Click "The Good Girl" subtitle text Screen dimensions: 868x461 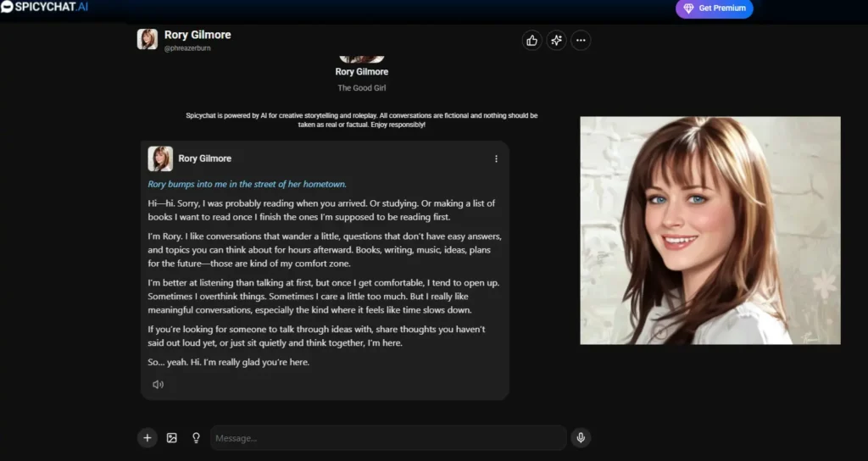tap(361, 87)
